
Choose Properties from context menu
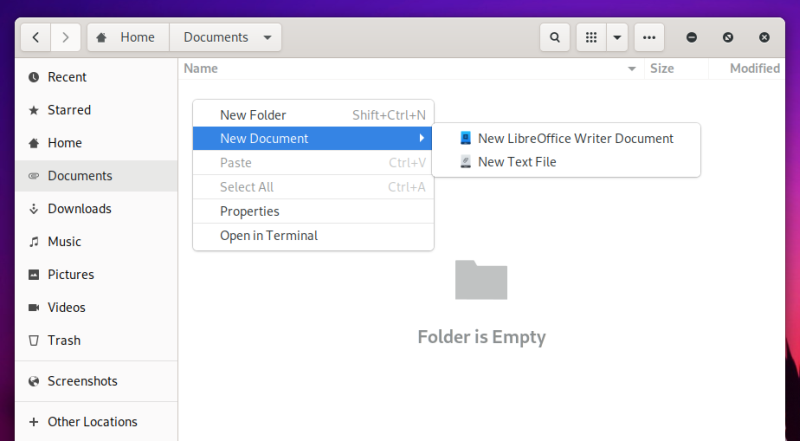click(x=313, y=211)
